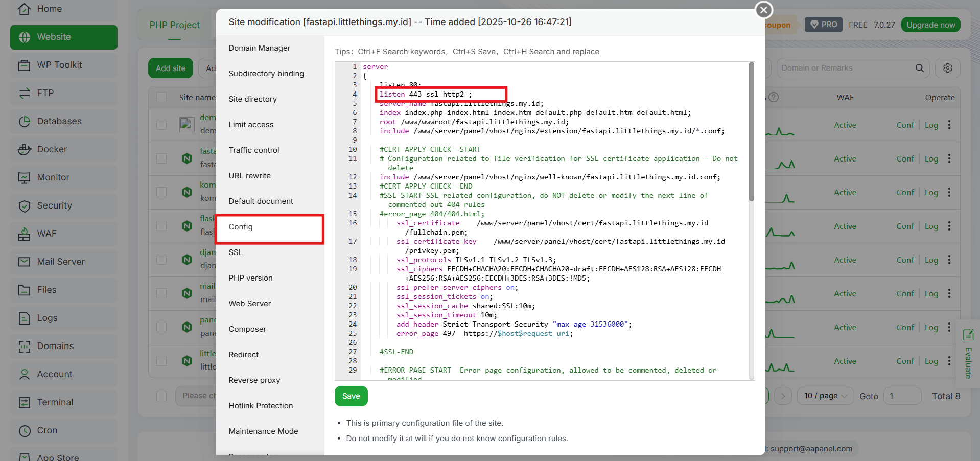Click the Security shield icon
This screenshot has width=980, height=461.
coord(24,205)
